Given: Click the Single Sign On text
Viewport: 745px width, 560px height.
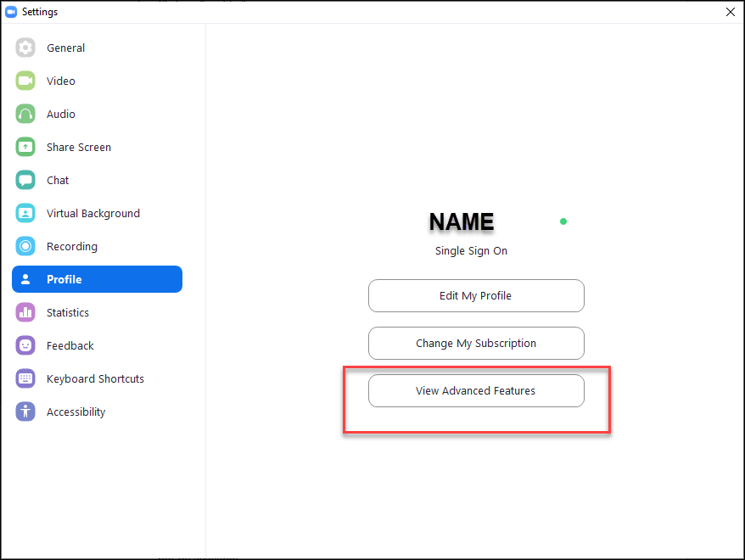Looking at the screenshot, I should [x=471, y=251].
